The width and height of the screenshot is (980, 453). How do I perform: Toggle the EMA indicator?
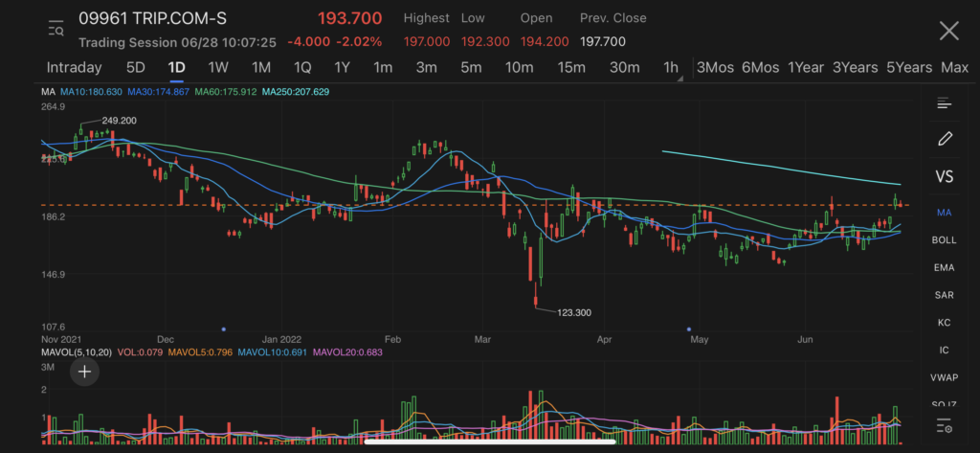point(944,267)
